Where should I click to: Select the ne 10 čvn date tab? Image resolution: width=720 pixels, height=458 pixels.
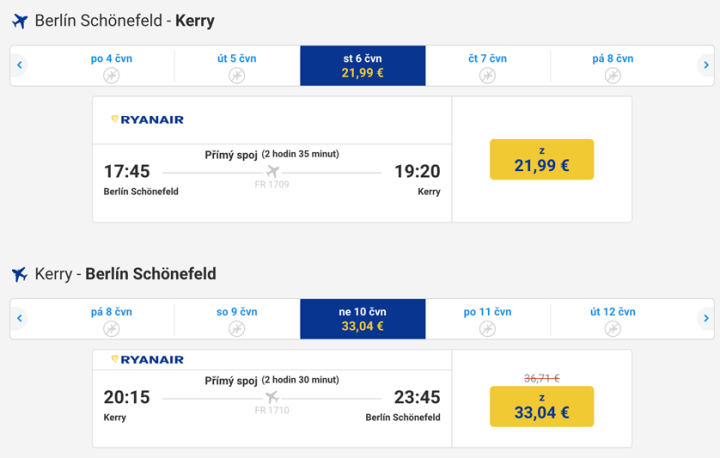[362, 319]
